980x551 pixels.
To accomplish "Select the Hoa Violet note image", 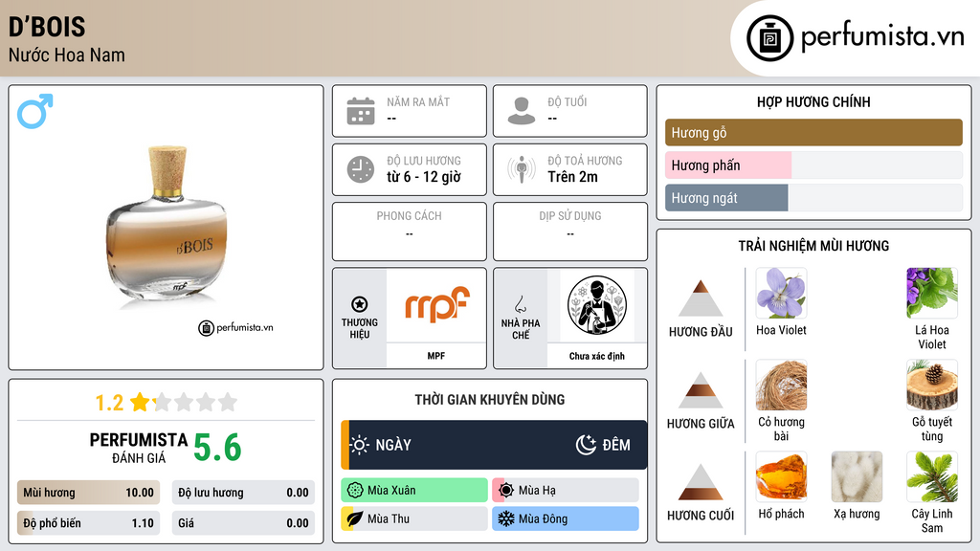I will tap(781, 293).
